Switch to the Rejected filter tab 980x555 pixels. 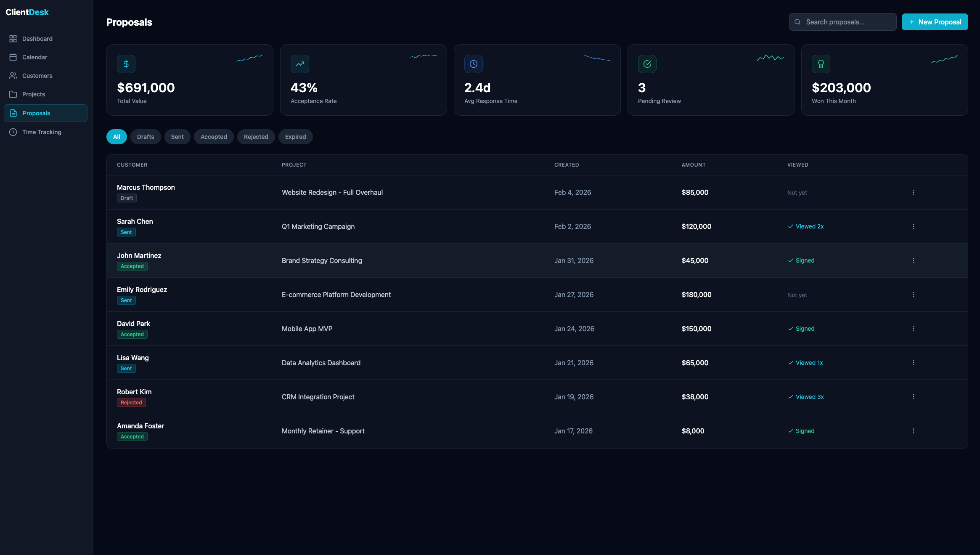(256, 136)
